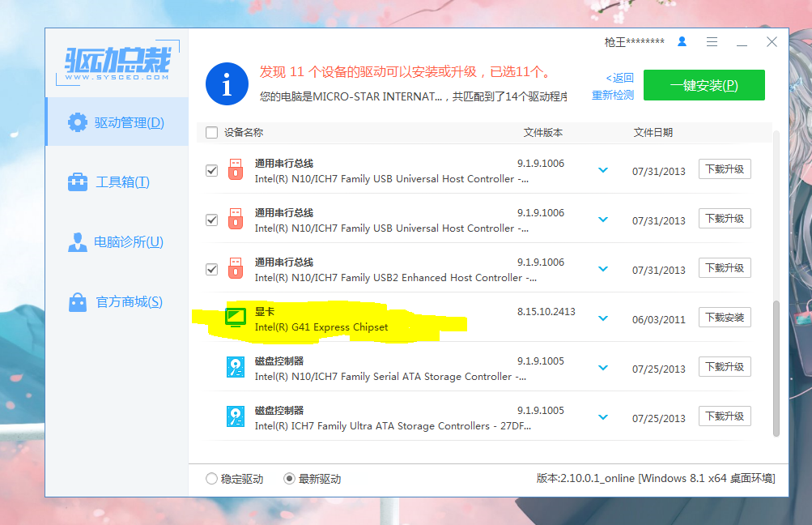Click the 文件版本 column header
Screen dimensions: 812x525
pyautogui.click(x=542, y=133)
